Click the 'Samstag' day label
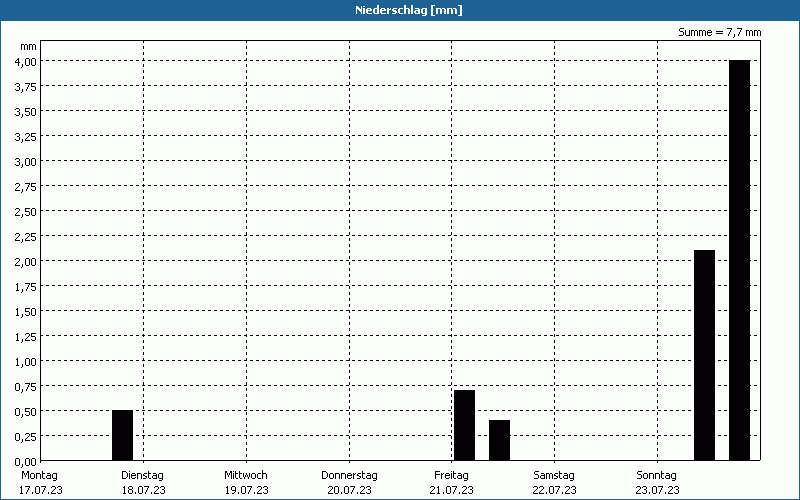 (x=554, y=475)
